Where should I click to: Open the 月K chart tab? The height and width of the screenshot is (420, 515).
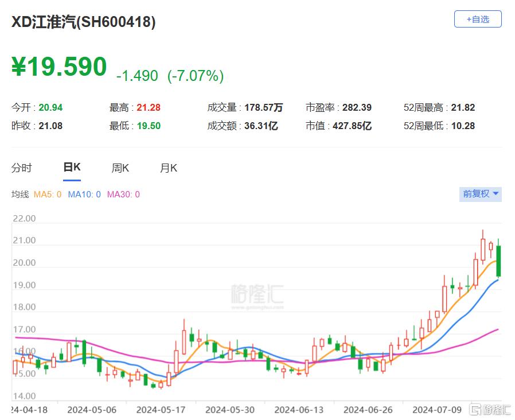click(169, 168)
